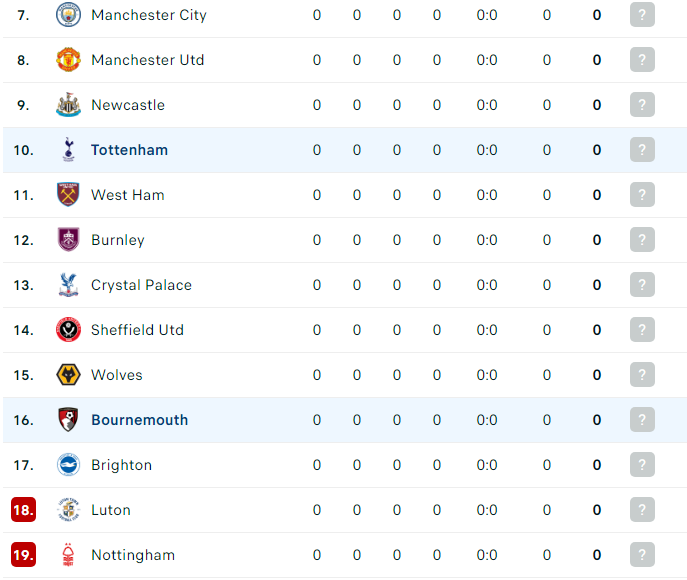The height and width of the screenshot is (580, 687).
Task: Click the Newcastle crest icon
Action: click(68, 105)
